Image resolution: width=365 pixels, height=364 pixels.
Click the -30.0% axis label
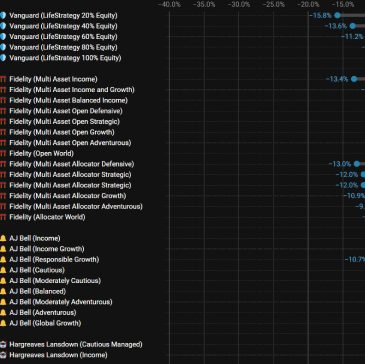tap(239, 4)
